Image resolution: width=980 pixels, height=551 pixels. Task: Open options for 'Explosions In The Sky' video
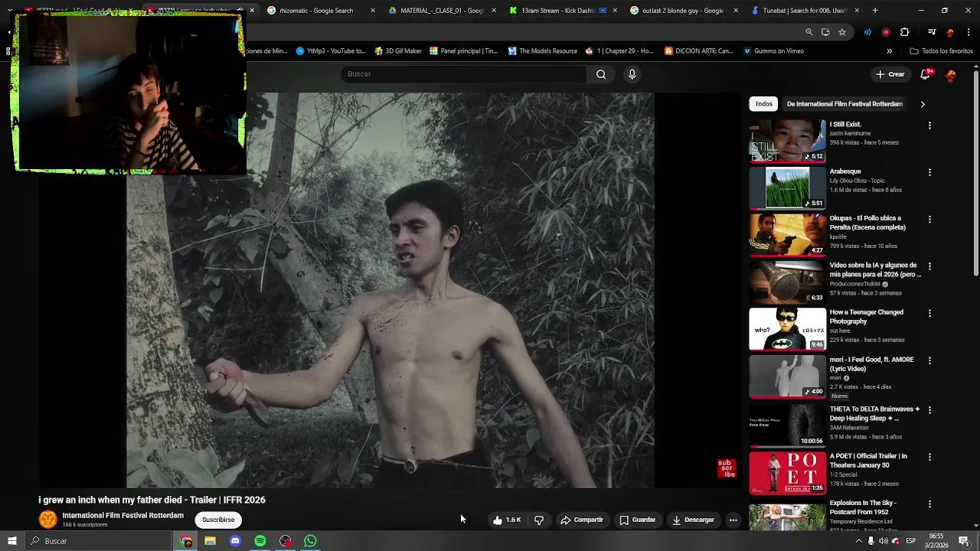pyautogui.click(x=929, y=504)
